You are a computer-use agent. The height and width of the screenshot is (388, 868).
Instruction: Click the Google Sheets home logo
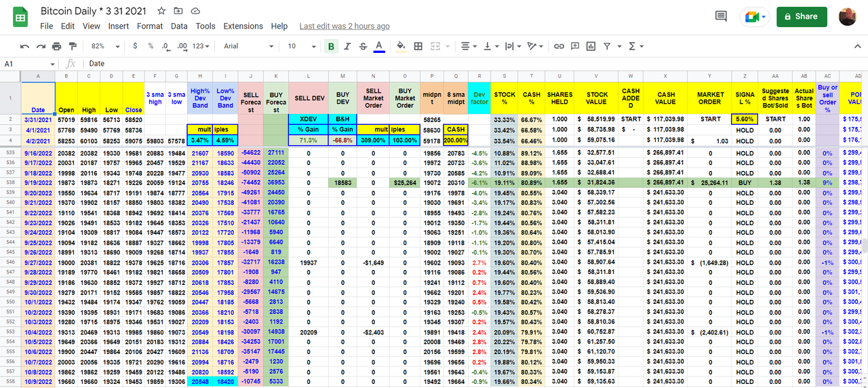(x=20, y=18)
